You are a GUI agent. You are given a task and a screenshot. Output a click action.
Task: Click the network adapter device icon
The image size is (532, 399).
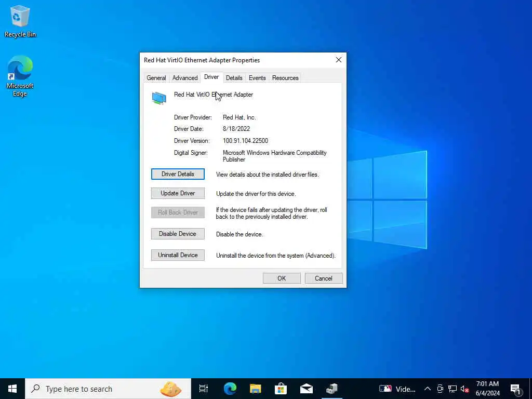[159, 98]
